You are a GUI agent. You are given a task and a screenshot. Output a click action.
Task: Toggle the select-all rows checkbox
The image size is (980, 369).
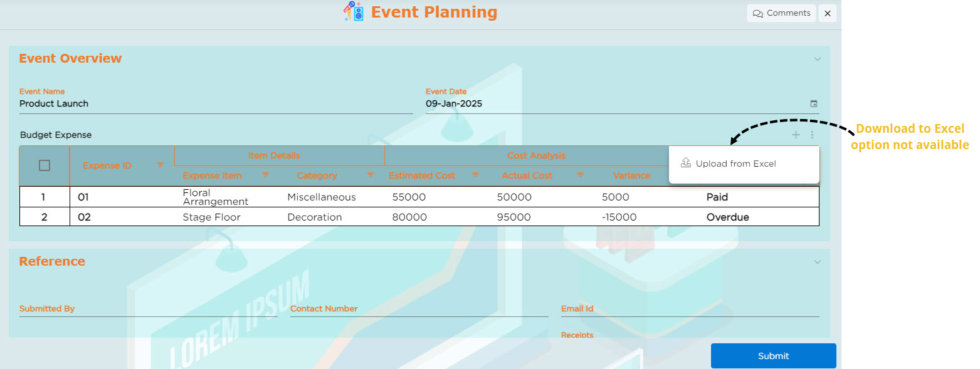click(x=45, y=165)
